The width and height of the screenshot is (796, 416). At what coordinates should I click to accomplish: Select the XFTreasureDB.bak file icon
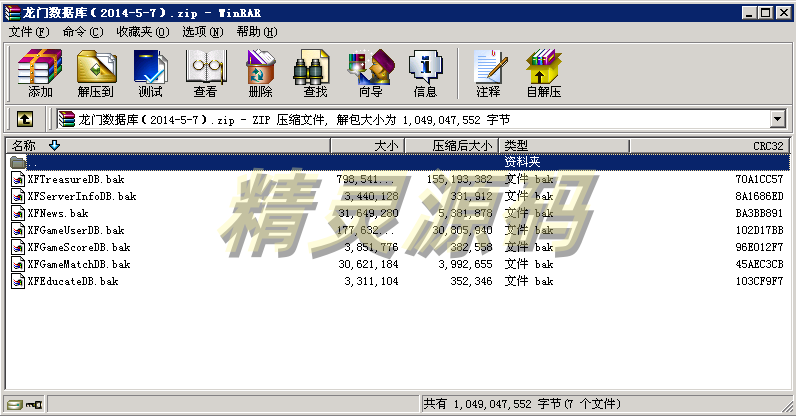pyautogui.click(x=18, y=179)
